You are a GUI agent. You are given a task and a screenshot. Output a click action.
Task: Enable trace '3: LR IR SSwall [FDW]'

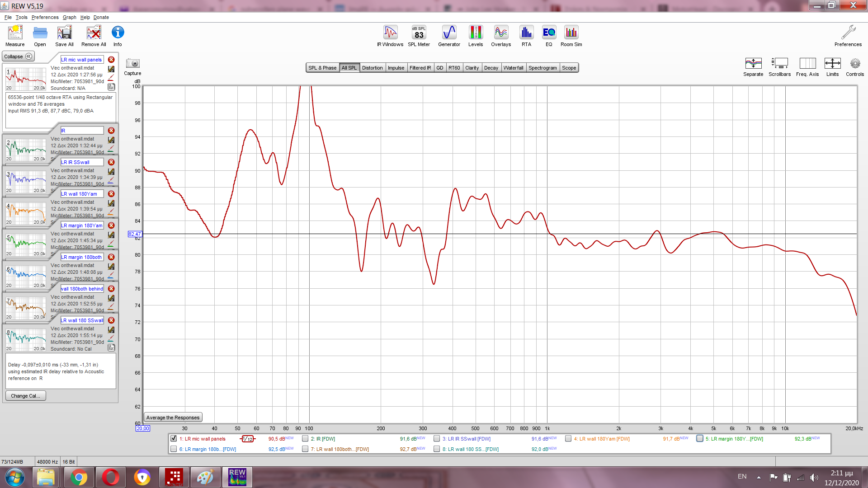point(437,438)
